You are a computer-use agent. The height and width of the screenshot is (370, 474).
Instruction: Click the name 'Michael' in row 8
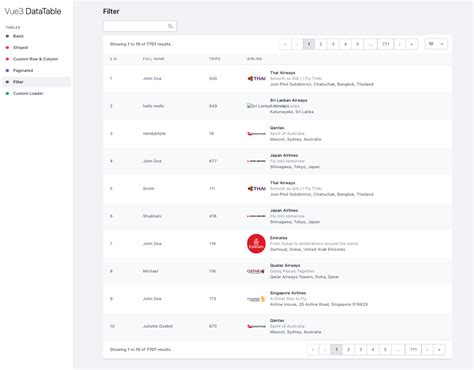[x=150, y=271]
